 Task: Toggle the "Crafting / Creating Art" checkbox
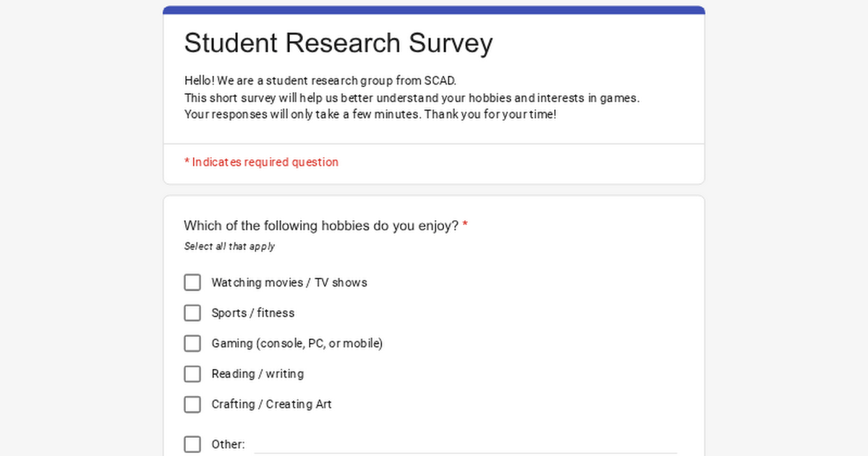coord(192,404)
